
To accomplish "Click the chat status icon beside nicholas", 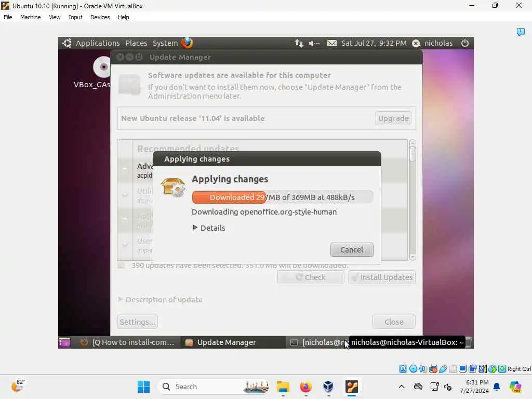I will (x=416, y=44).
